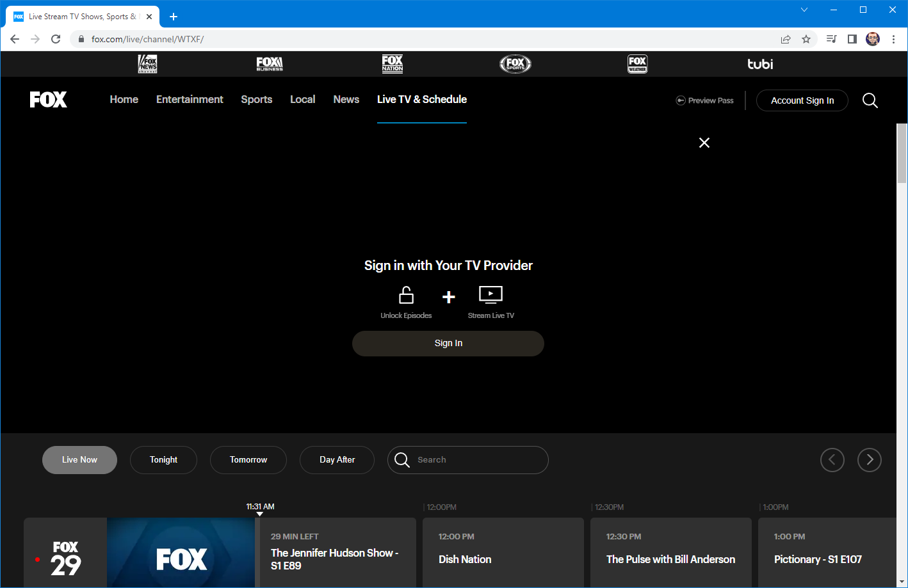
Task: Visit Tubi via its logo
Action: (x=760, y=64)
